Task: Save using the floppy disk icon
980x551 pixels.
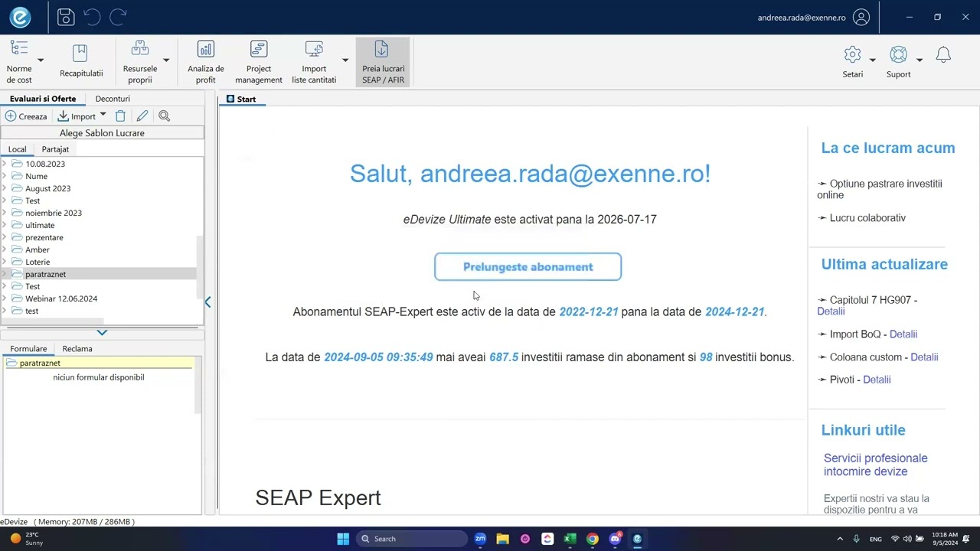Action: coord(66,17)
